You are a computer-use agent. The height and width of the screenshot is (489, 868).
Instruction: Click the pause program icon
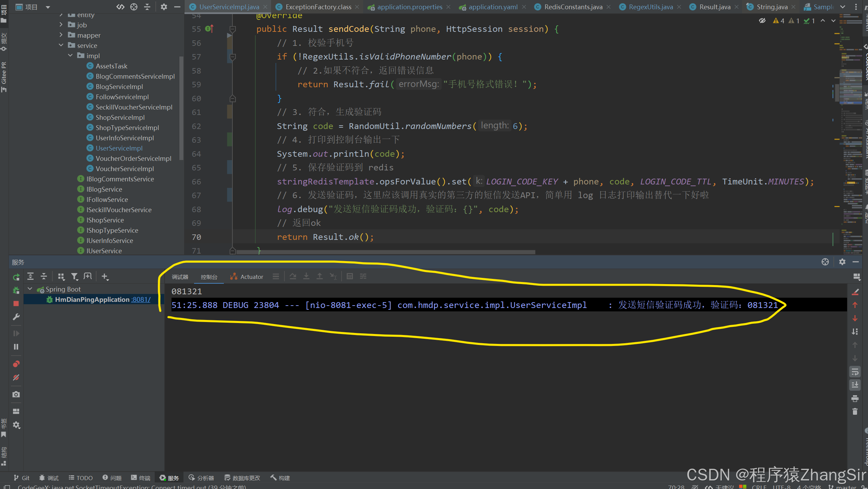click(16, 347)
